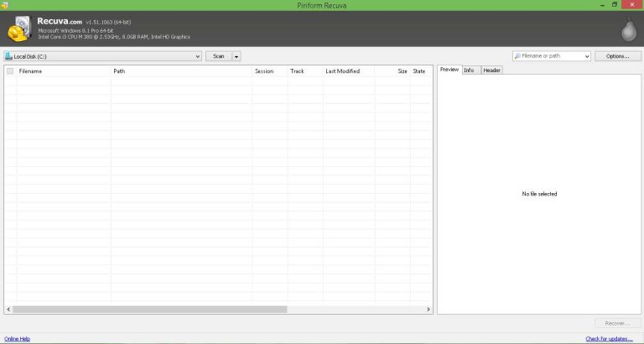Sort by Filename column header
The image size is (644, 344).
(64, 71)
